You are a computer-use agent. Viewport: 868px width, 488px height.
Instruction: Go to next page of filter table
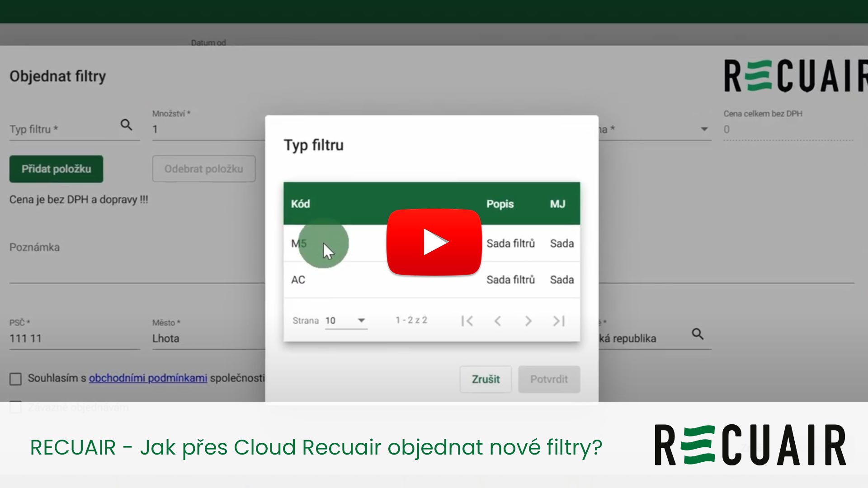coord(528,321)
